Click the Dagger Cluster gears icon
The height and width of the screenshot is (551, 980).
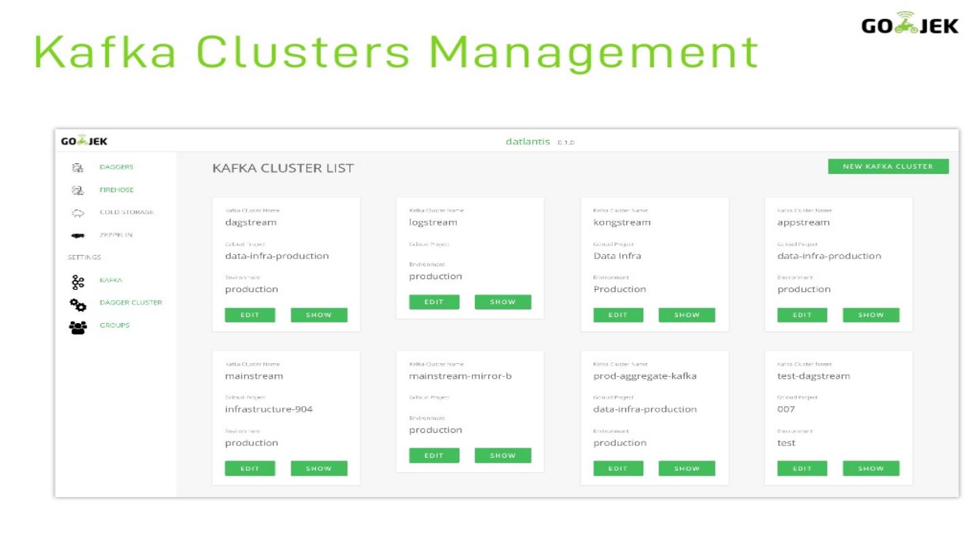(x=78, y=304)
